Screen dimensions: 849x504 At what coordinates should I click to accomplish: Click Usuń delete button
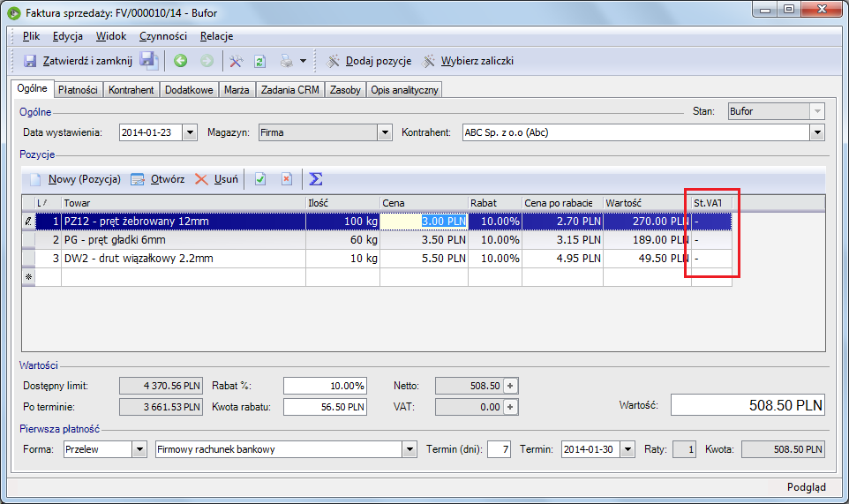pos(216,179)
